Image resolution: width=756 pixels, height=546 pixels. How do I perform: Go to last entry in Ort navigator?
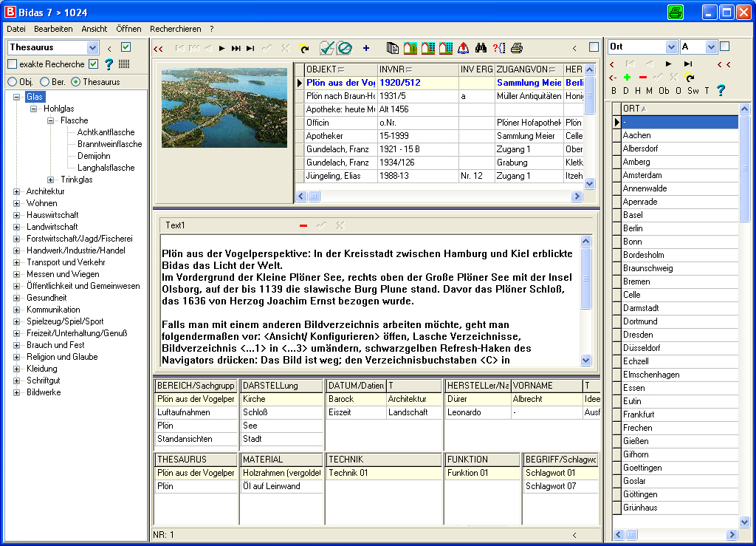[x=688, y=64]
